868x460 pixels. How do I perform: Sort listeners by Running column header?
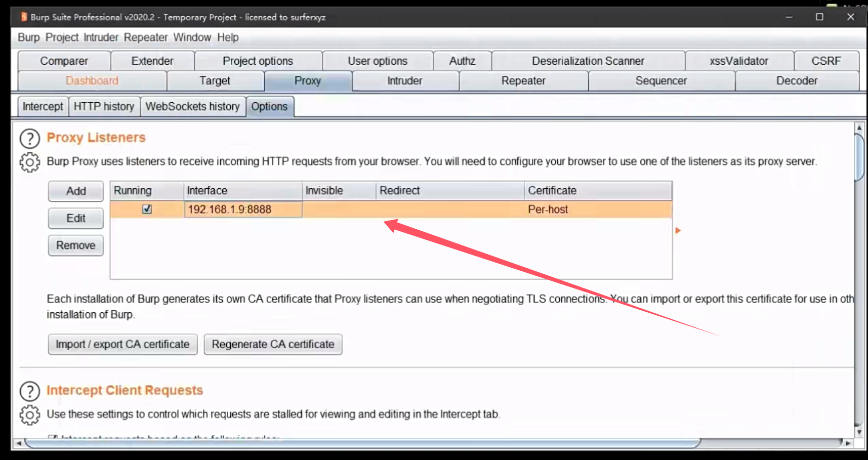147,191
